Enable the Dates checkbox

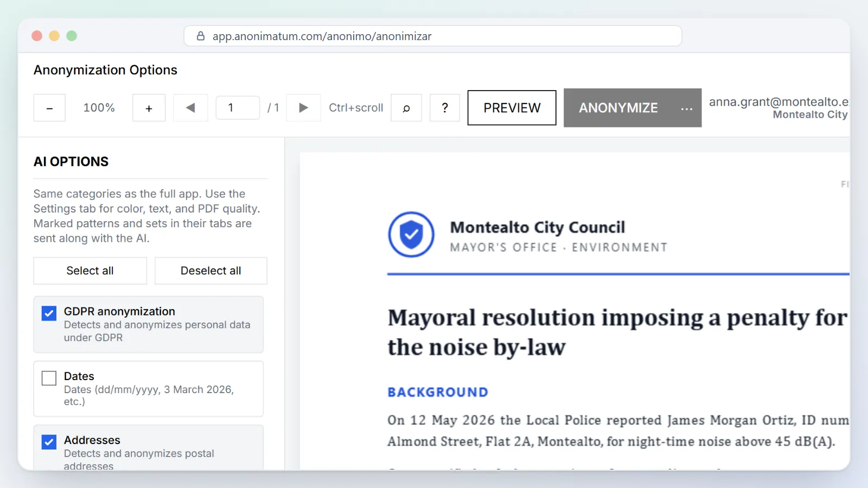click(49, 378)
